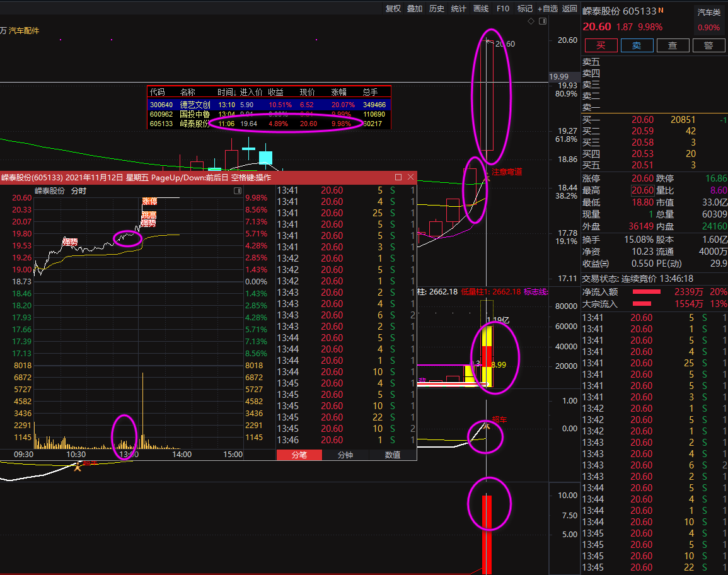Click the 涨幅 column header
The height and width of the screenshot is (575, 728).
coord(339,92)
